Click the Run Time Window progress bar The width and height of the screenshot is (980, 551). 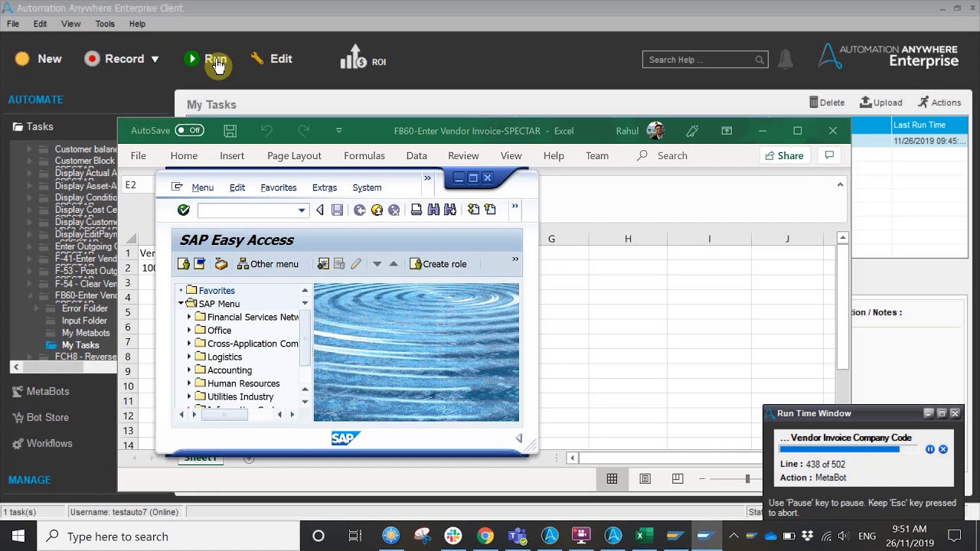(848, 449)
